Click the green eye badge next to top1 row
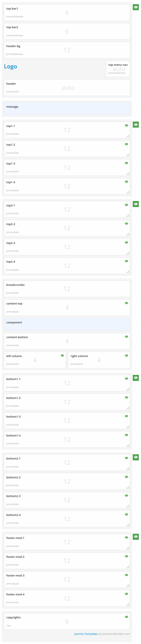Image resolution: width=141 pixels, height=644 pixels. coord(136,125)
